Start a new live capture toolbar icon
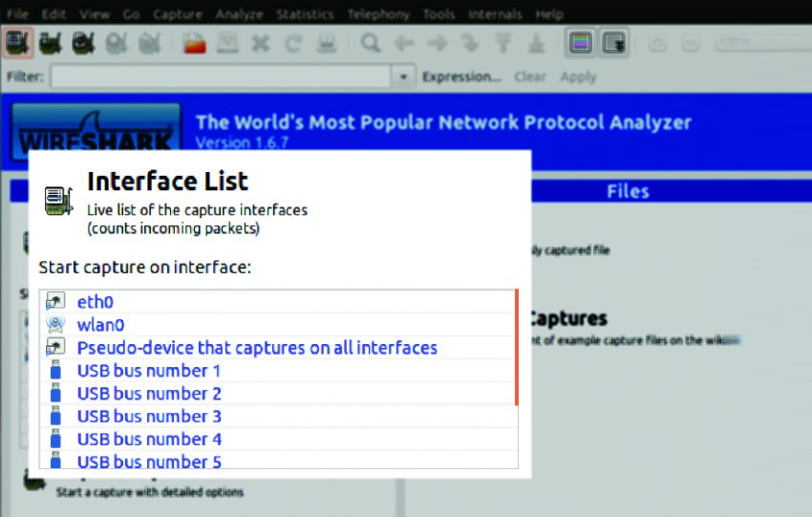This screenshot has width=812, height=517. (84, 43)
